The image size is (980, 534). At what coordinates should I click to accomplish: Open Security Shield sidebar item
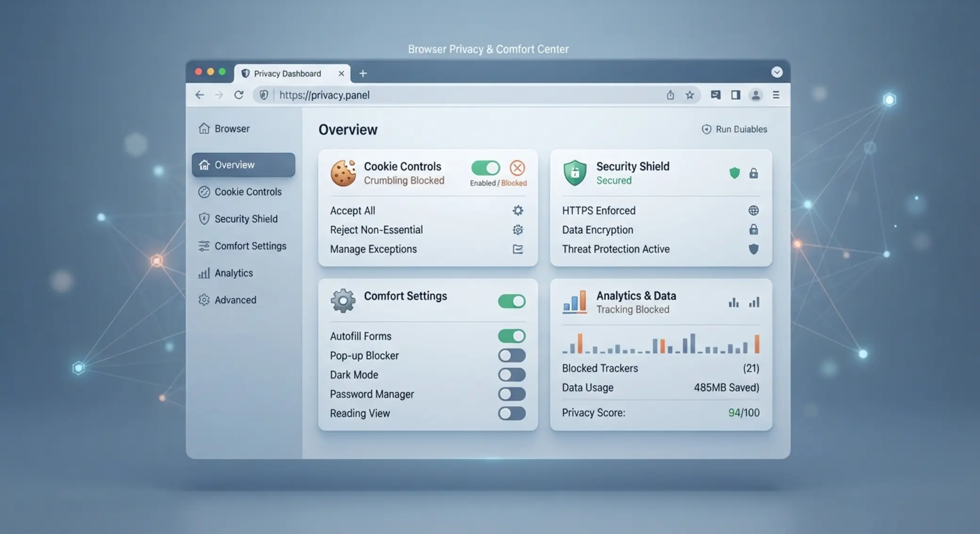click(x=238, y=219)
